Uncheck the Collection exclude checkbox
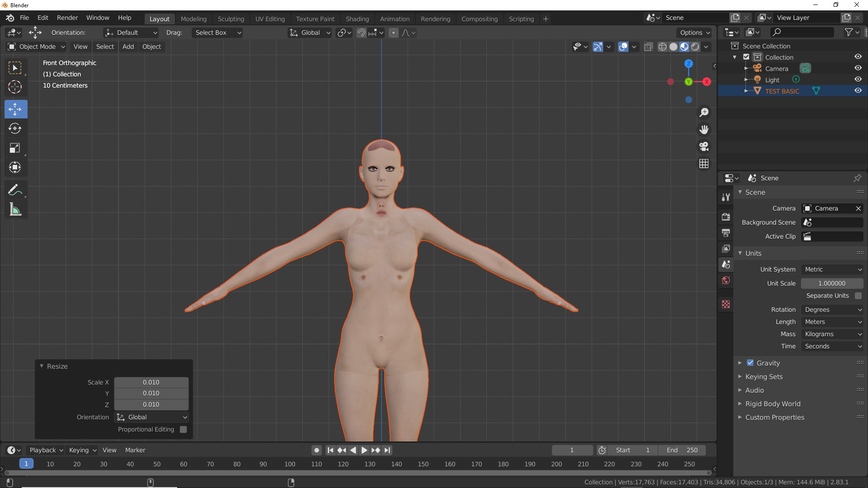868x488 pixels. tap(746, 57)
